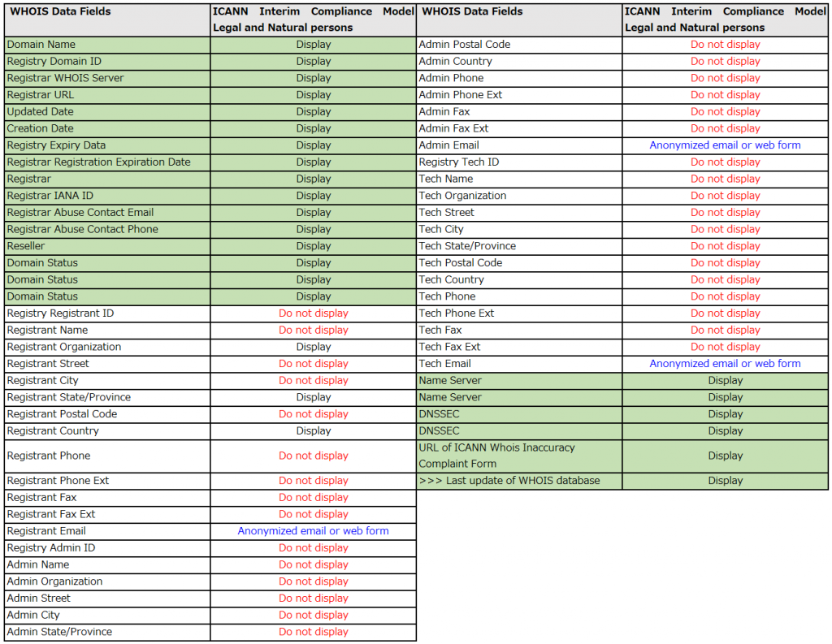Click the "Updated Date" cell
Image resolution: width=832 pixels, height=644 pixels.
tap(107, 112)
